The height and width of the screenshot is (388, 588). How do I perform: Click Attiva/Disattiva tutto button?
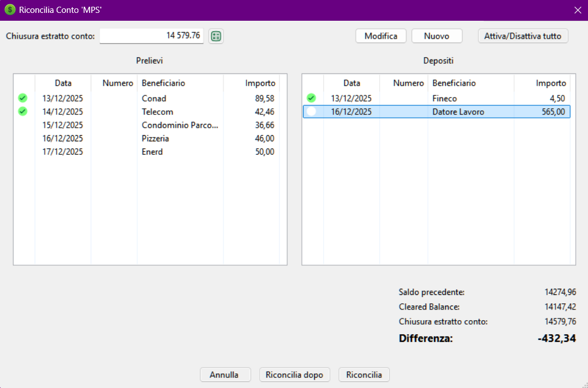coord(523,36)
